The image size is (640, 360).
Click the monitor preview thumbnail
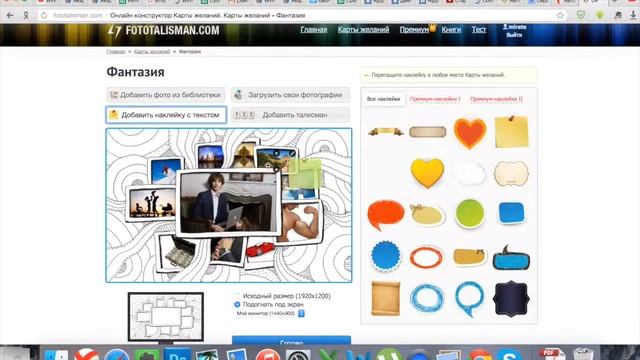165,317
